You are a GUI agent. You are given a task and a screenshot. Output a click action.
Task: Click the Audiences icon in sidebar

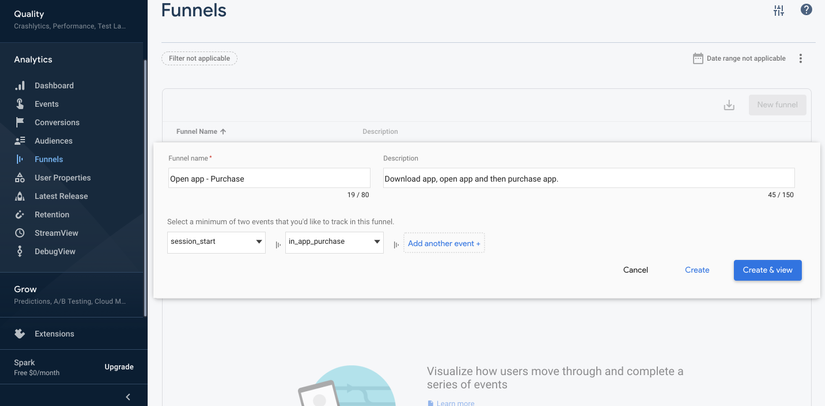click(x=20, y=141)
